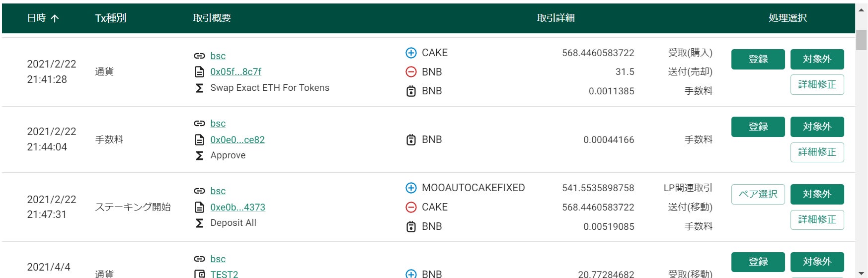Open transaction hash link 0x05f...8c7f
Screen dimensions: 868x278
coord(236,72)
